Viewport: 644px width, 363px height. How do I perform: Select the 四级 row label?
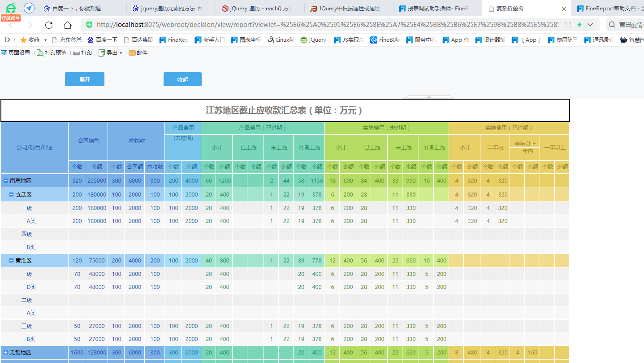[26, 234]
